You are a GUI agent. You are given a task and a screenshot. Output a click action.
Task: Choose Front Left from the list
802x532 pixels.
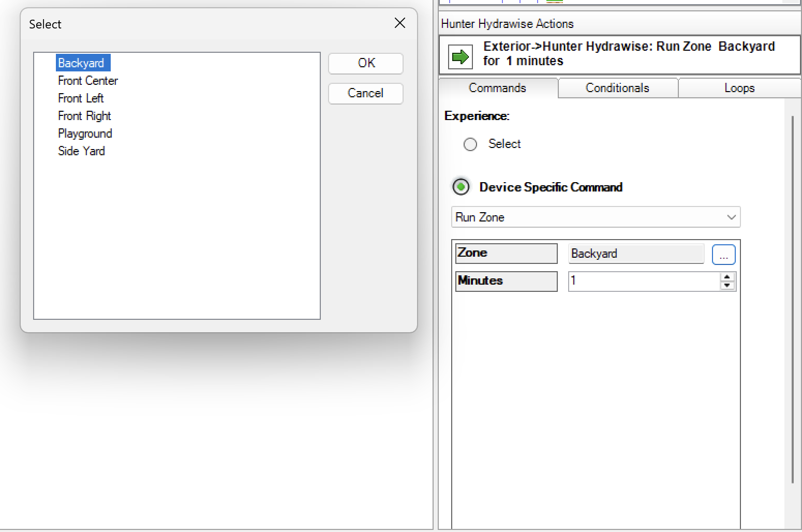click(81, 98)
